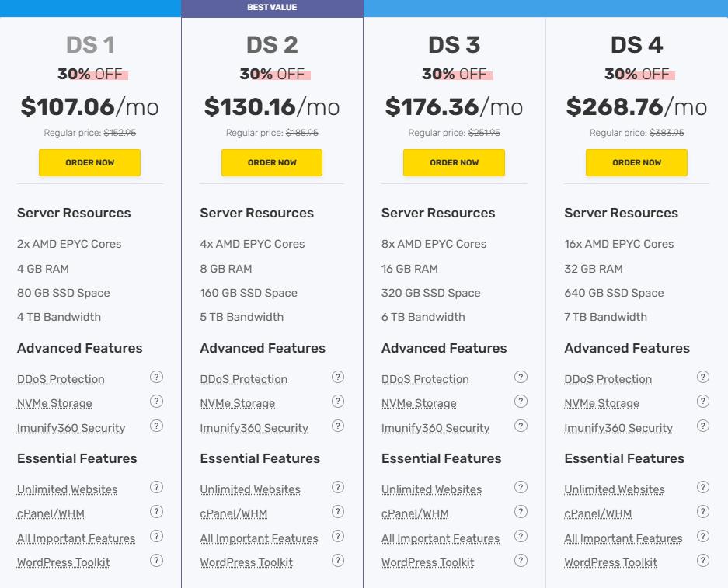Open All Important Features link under DS 1
Viewport: 728px width, 588px height.
coord(76,539)
